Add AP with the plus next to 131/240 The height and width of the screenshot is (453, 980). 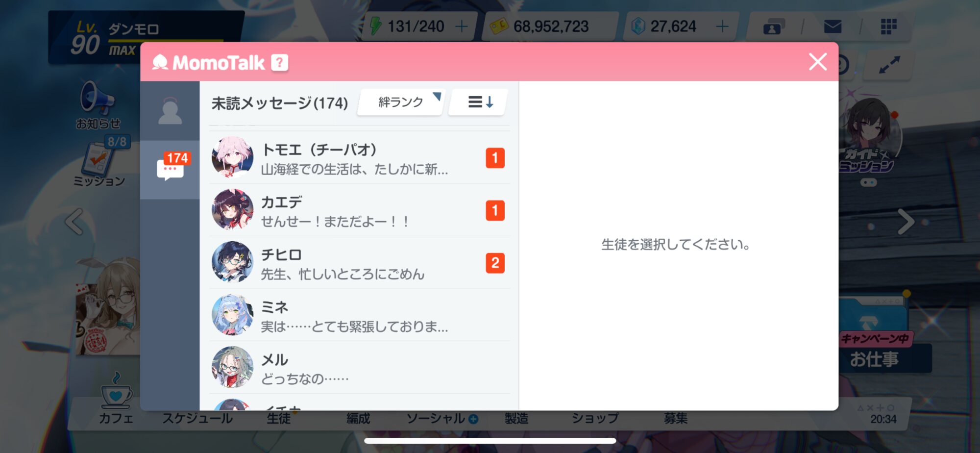tap(461, 26)
